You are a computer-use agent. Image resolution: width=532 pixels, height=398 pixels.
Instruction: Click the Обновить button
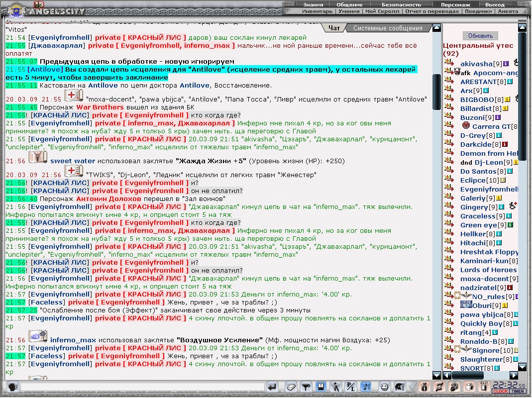480,36
